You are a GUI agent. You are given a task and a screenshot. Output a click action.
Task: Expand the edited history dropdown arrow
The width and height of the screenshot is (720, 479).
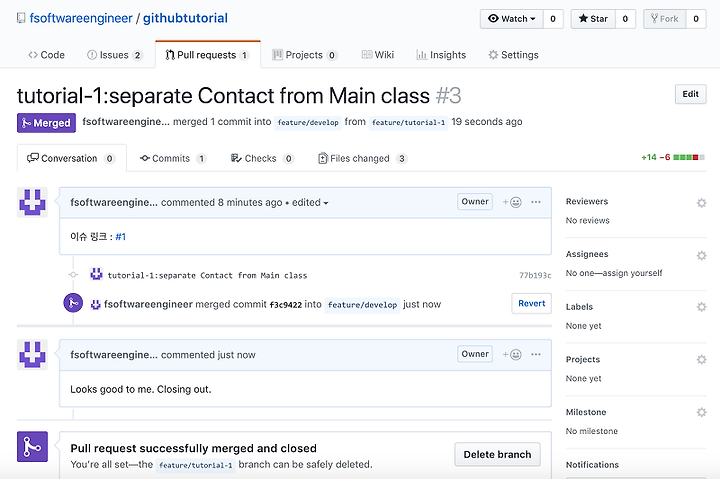(326, 203)
